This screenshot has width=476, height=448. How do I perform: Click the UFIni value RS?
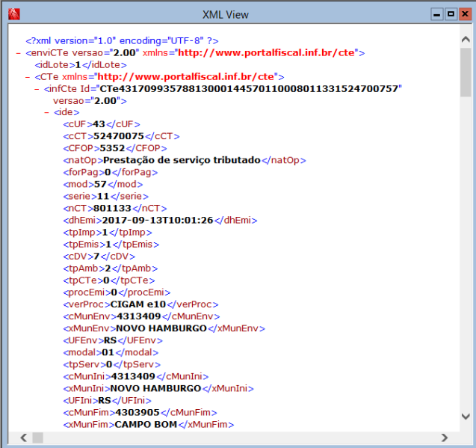click(105, 400)
